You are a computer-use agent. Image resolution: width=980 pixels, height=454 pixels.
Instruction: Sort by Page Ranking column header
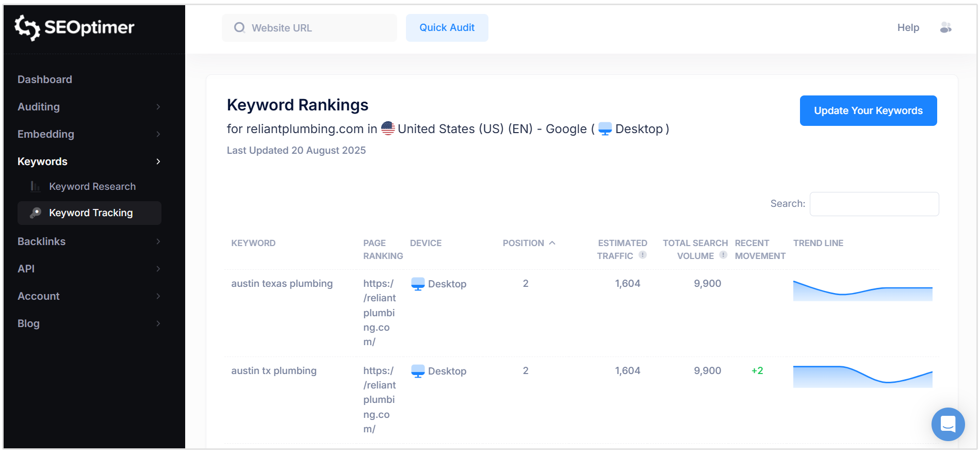(383, 249)
